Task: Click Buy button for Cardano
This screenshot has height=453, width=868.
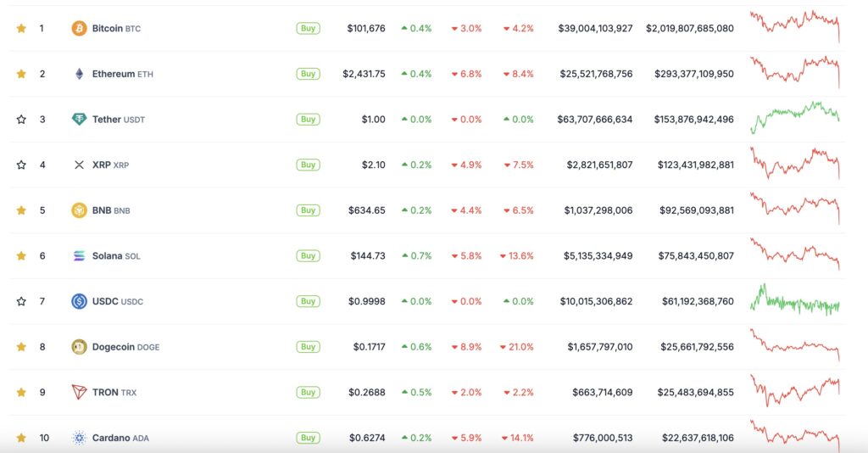Action: (x=308, y=438)
